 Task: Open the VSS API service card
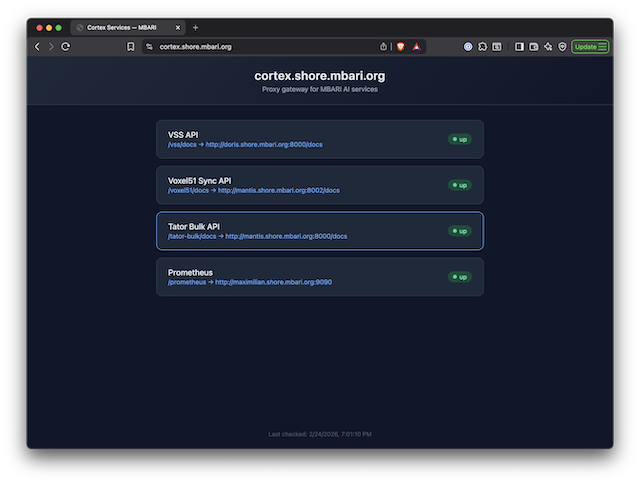(320, 139)
